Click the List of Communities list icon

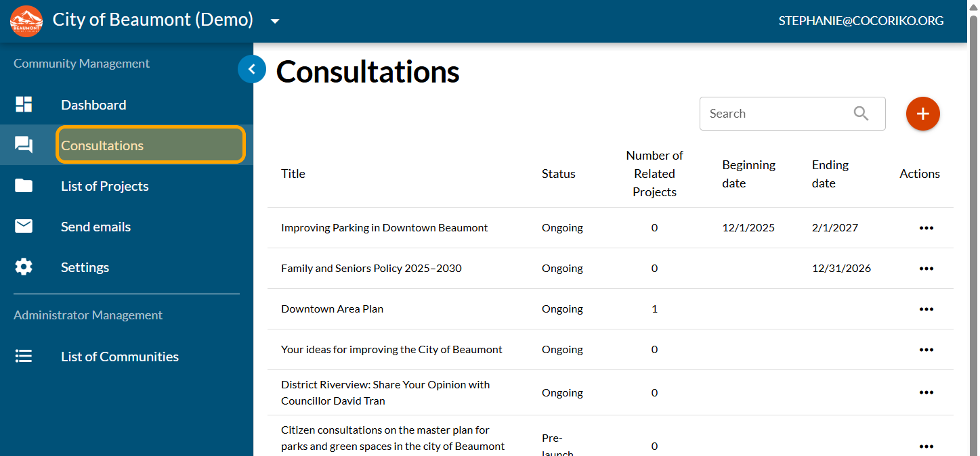coord(24,356)
